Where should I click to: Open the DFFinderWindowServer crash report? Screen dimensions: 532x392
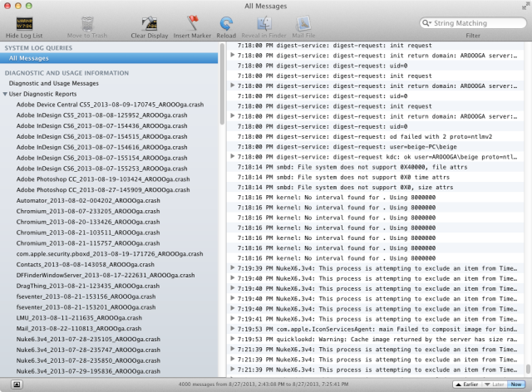click(106, 275)
